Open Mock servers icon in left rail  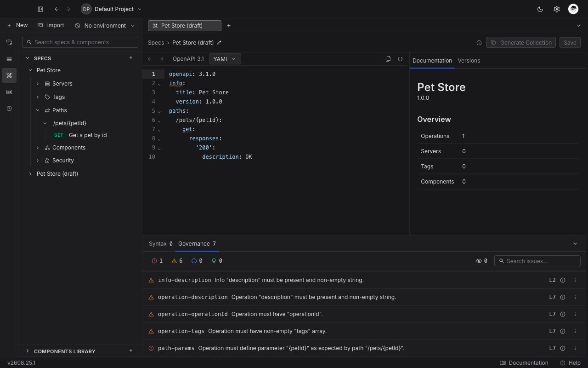pyautogui.click(x=9, y=92)
